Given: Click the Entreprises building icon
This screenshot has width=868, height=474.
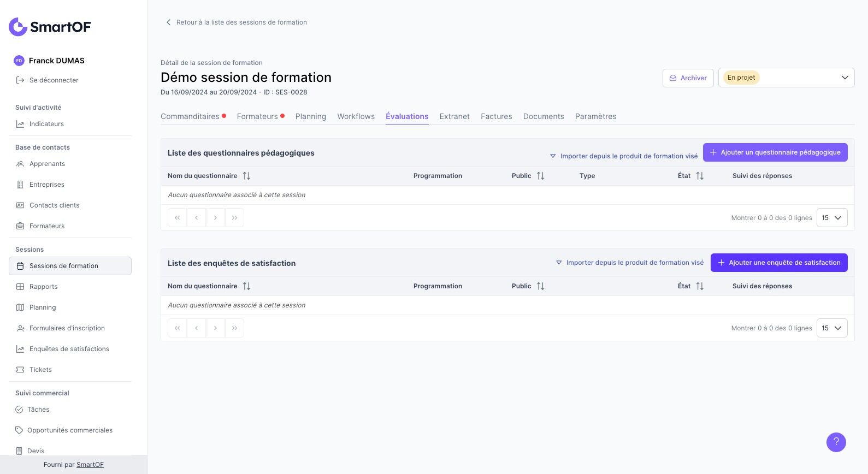Looking at the screenshot, I should point(20,185).
